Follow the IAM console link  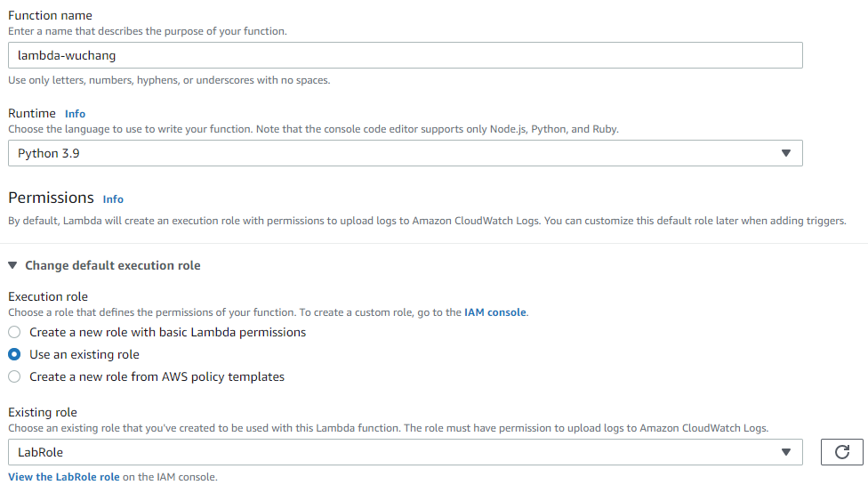tap(495, 312)
